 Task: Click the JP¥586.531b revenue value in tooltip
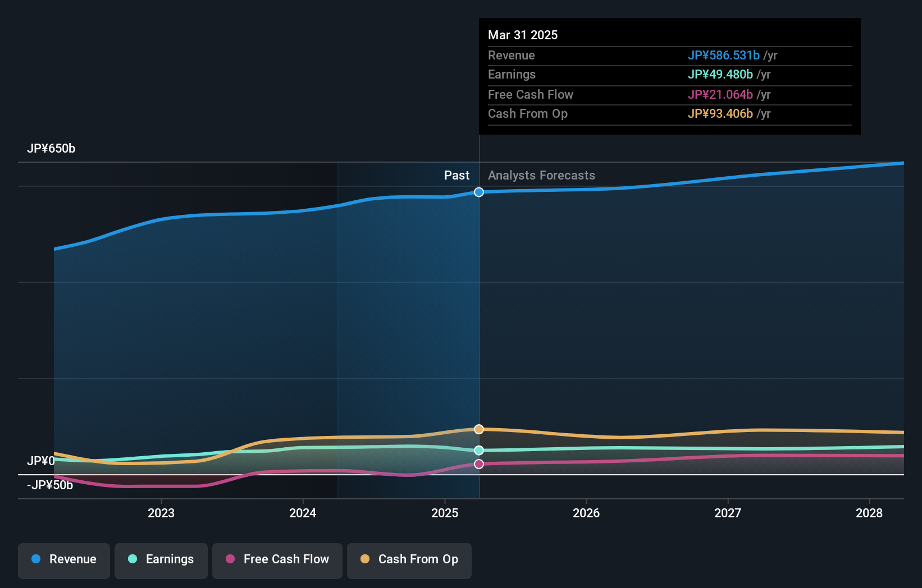[724, 56]
